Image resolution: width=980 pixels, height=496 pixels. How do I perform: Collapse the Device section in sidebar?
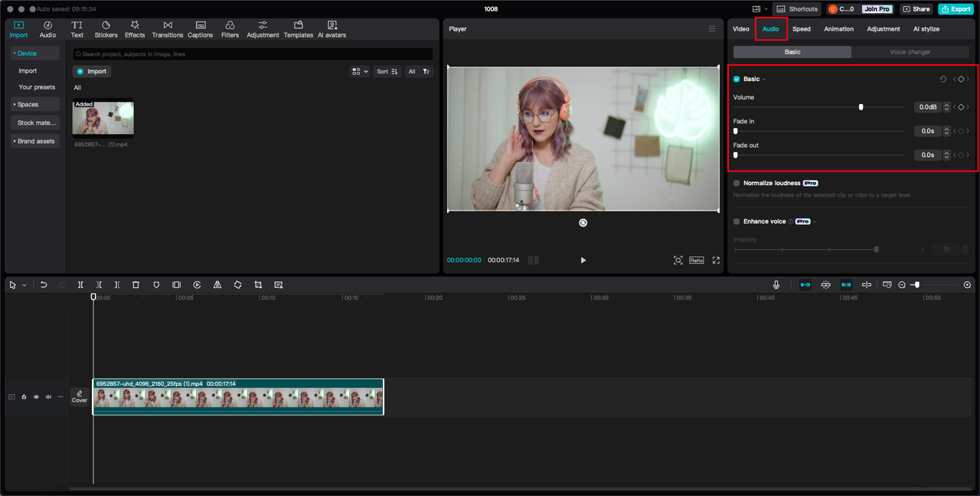tap(35, 54)
